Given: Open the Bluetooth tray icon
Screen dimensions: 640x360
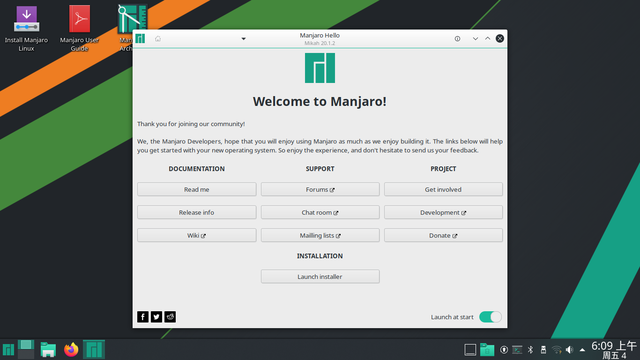Looking at the screenshot, I should click(530, 350).
